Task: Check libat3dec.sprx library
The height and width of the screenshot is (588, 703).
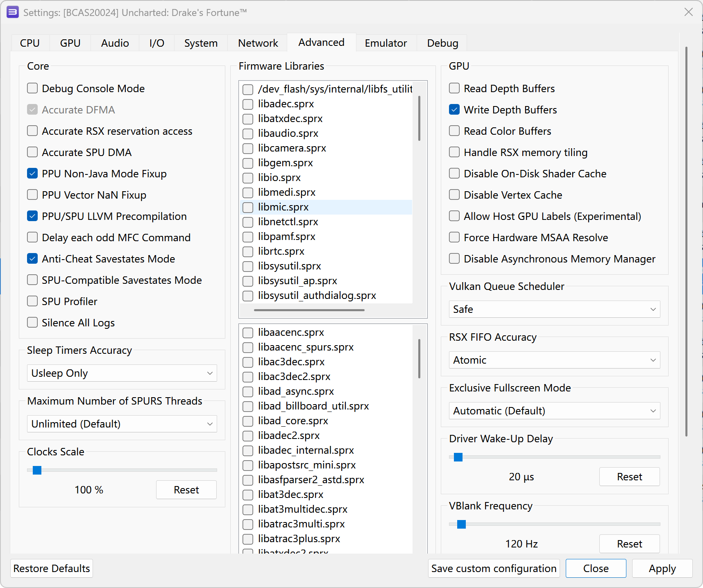Action: pos(248,495)
